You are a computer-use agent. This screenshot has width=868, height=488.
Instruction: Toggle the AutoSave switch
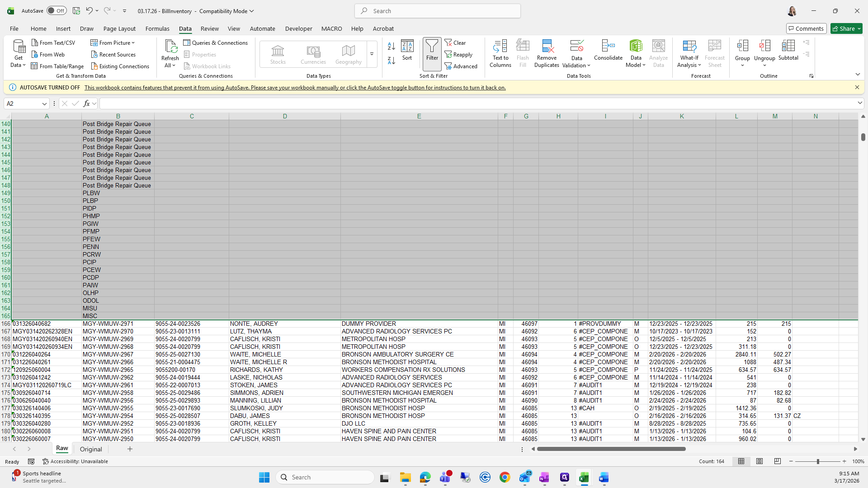57,11
